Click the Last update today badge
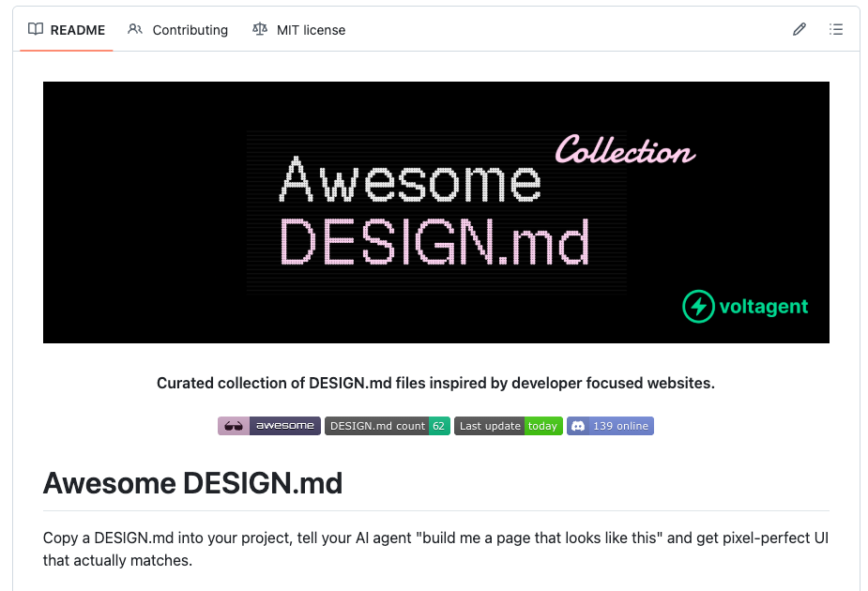Viewport: 868px width, 591px height. (x=509, y=426)
